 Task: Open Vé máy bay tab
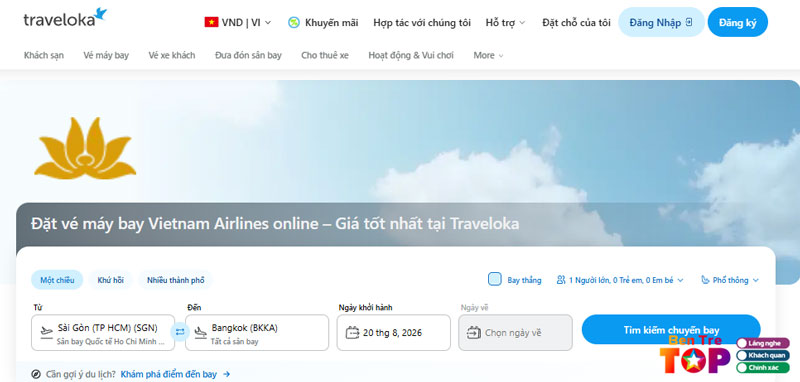(x=106, y=55)
